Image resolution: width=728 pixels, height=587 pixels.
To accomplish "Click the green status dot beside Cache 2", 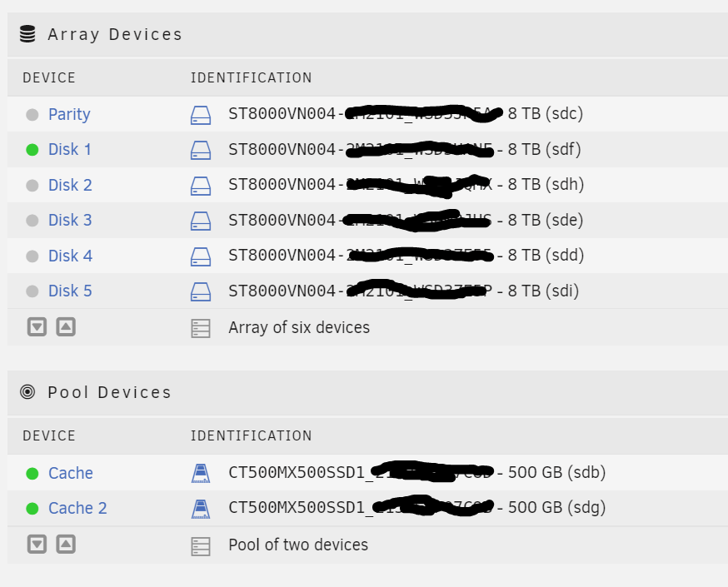I will [32, 509].
